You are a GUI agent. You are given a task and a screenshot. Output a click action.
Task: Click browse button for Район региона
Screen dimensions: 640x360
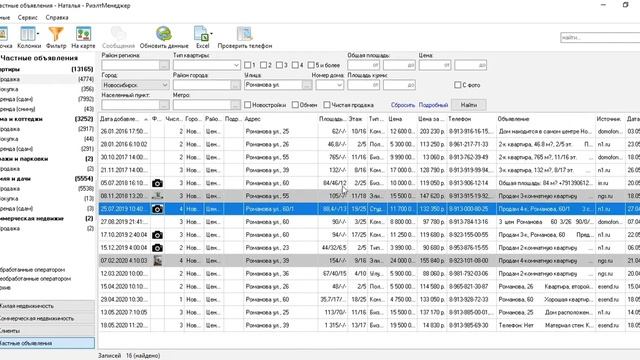click(164, 65)
